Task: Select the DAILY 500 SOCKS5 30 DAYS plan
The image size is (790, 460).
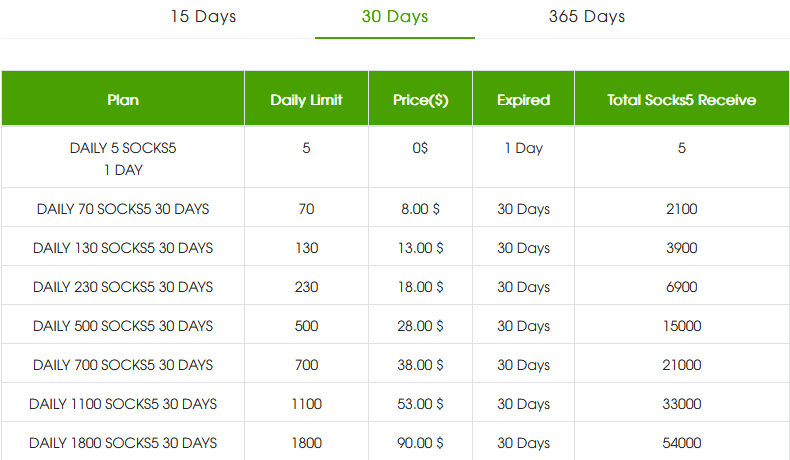Action: tap(123, 326)
